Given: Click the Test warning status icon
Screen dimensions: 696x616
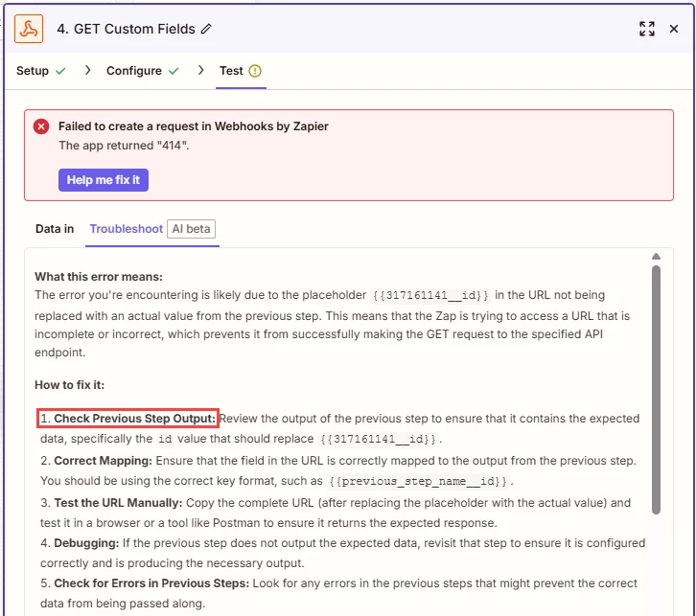Looking at the screenshot, I should (255, 71).
